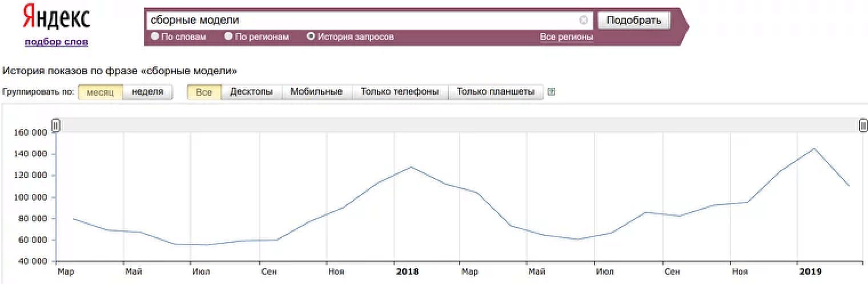Click the gray range bar above the chart
This screenshot has height=284, width=868.
click(457, 125)
